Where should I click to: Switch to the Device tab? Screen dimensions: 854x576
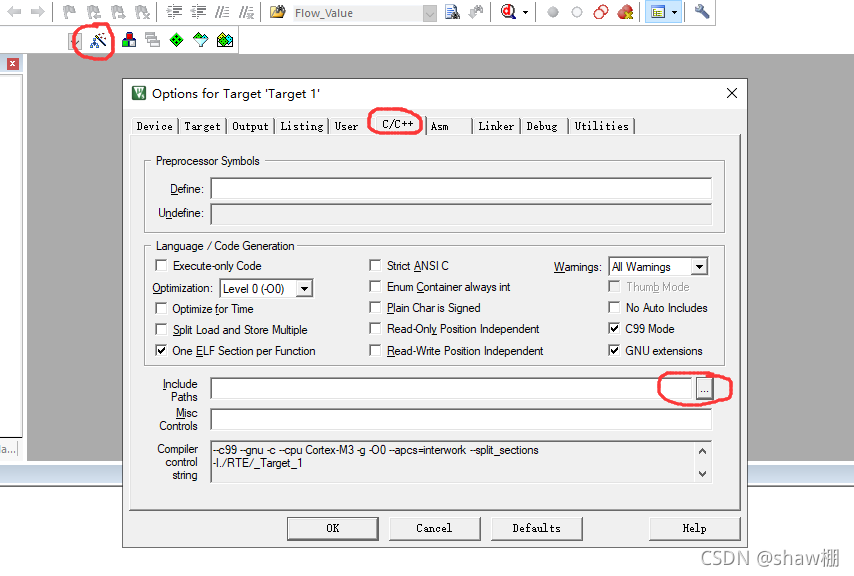click(155, 126)
